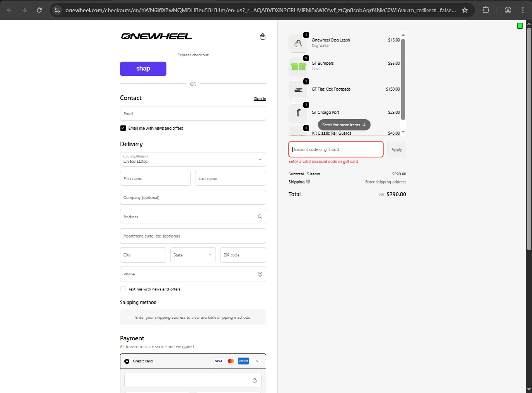Focus the Address field

pyautogui.click(x=193, y=217)
